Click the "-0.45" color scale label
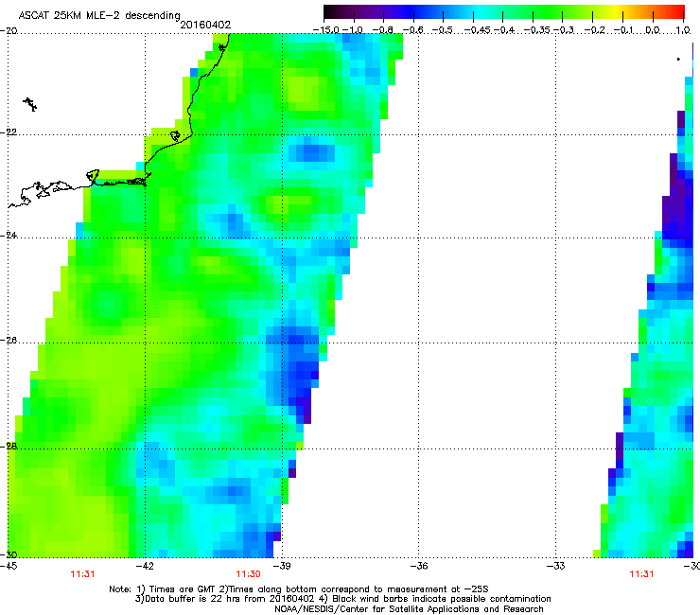Viewport: 700px width, 615px height. (478, 30)
